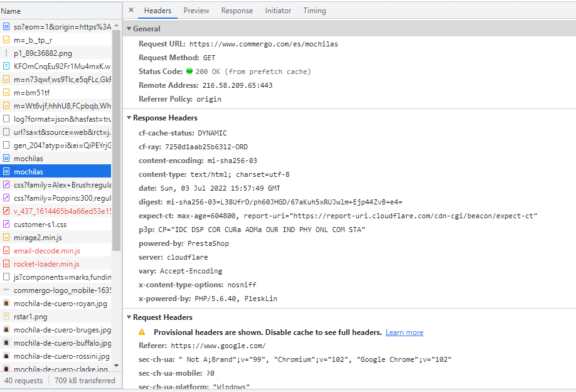This screenshot has height=392, width=576.
Task: Open the Response tab
Action: coord(237,11)
